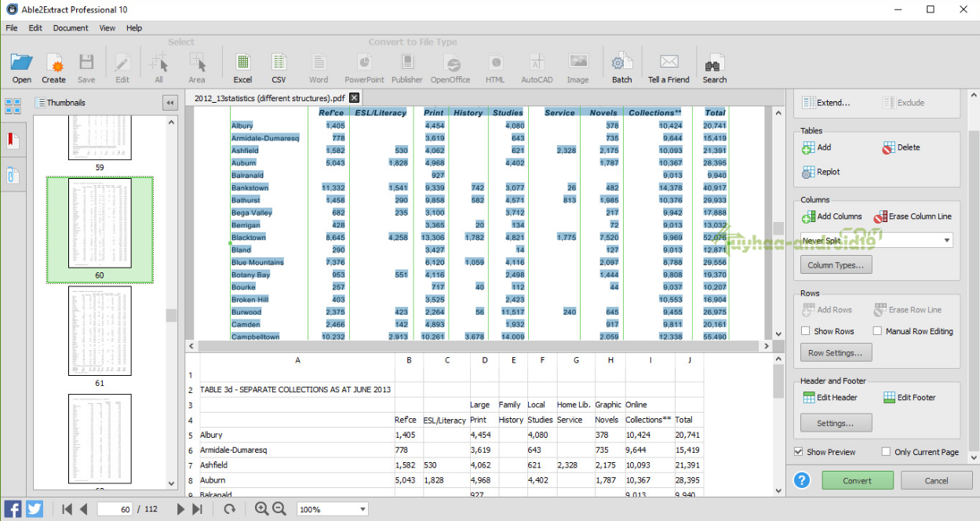Viewport: 980px width, 521px height.
Task: Share on Facebook icon
Action: point(13,508)
